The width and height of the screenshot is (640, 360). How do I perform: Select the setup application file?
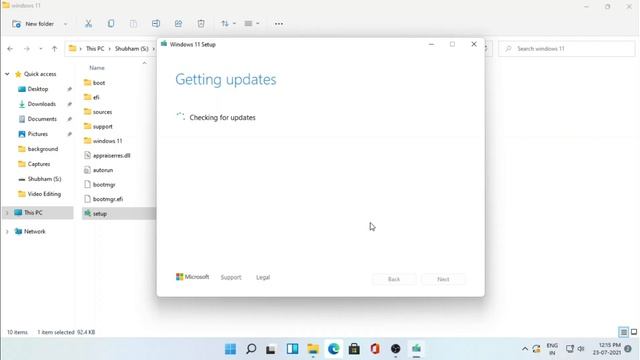point(100,213)
